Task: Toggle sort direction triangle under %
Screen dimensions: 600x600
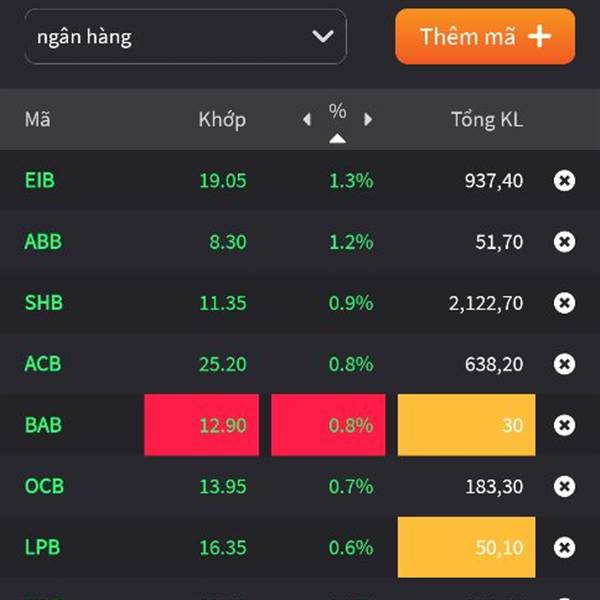Action: point(337,138)
